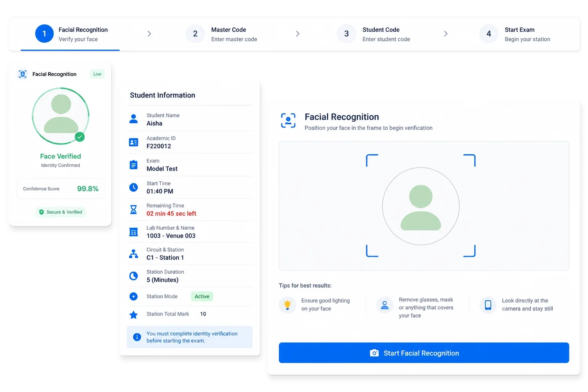
Task: Click the 99.8% confidence score value
Action: [x=88, y=189]
